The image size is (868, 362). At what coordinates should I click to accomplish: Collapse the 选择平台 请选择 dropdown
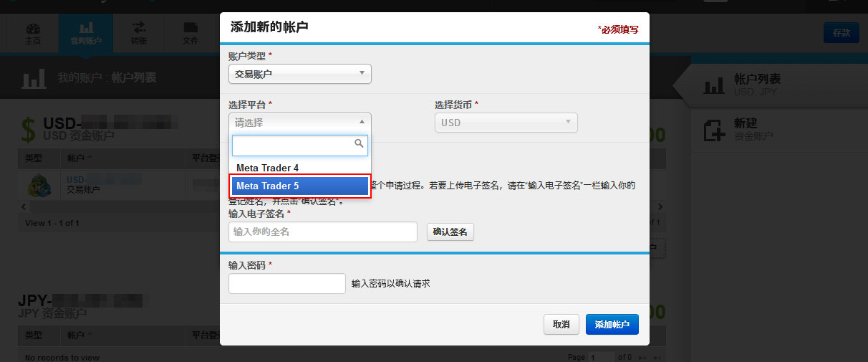(x=300, y=123)
